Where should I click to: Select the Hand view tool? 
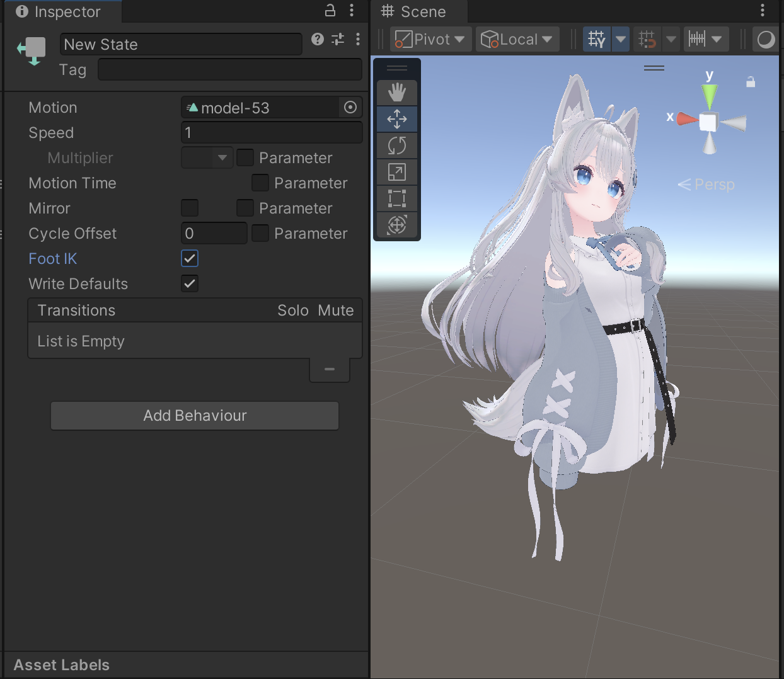click(397, 93)
